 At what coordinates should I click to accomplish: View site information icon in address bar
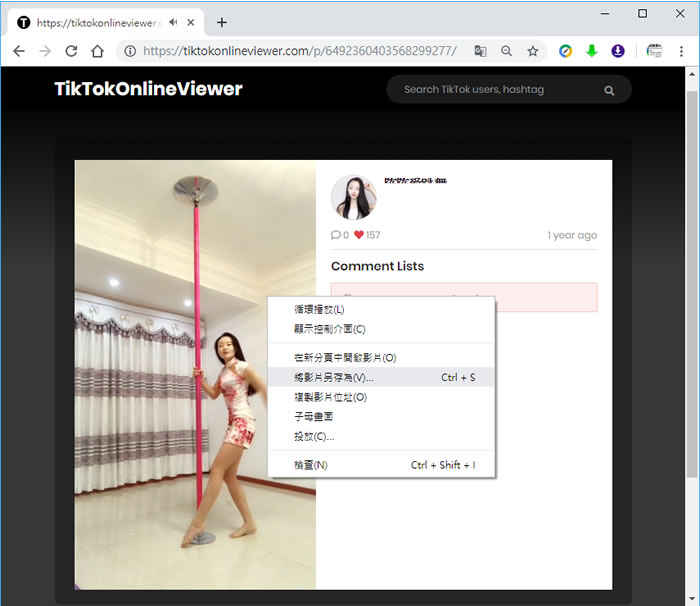(x=130, y=51)
